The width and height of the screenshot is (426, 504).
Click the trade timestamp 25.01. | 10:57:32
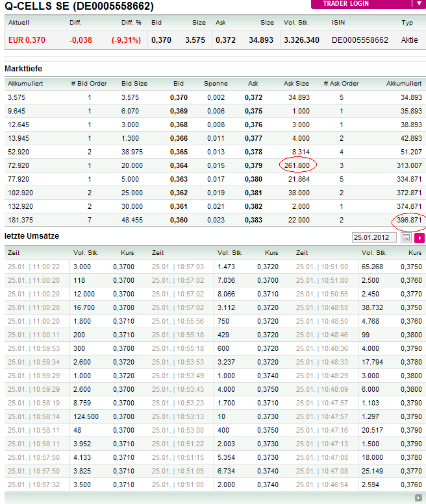pyautogui.click(x=34, y=485)
